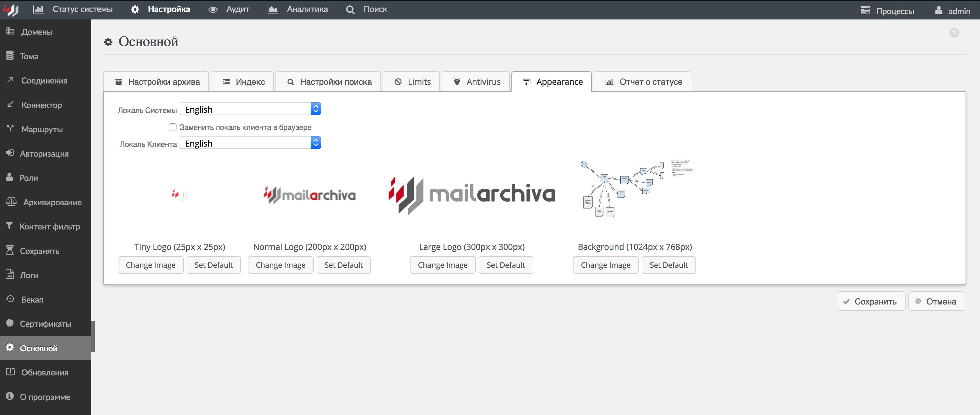Click the Бекап history icon in sidebar
Image resolution: width=980 pixels, height=415 pixels.
tap(10, 299)
